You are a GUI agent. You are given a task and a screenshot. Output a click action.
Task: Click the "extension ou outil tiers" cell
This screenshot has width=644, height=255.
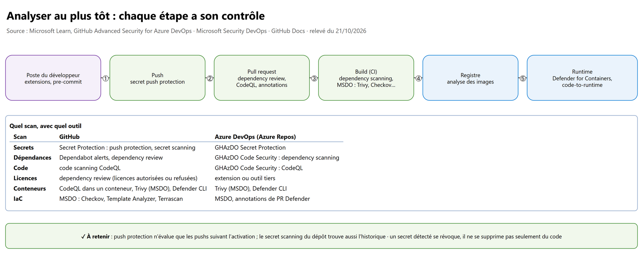(245, 178)
